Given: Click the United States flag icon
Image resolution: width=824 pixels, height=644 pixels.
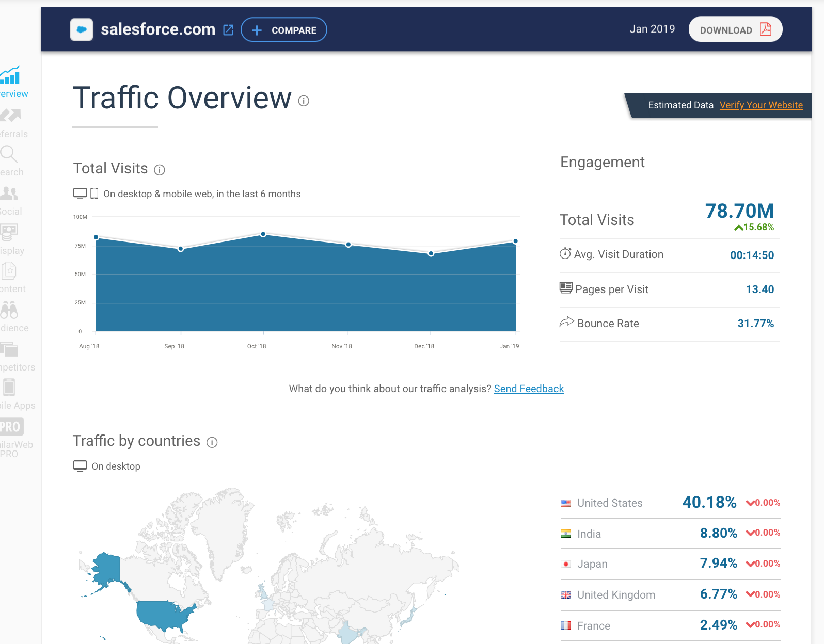Looking at the screenshot, I should click(566, 503).
